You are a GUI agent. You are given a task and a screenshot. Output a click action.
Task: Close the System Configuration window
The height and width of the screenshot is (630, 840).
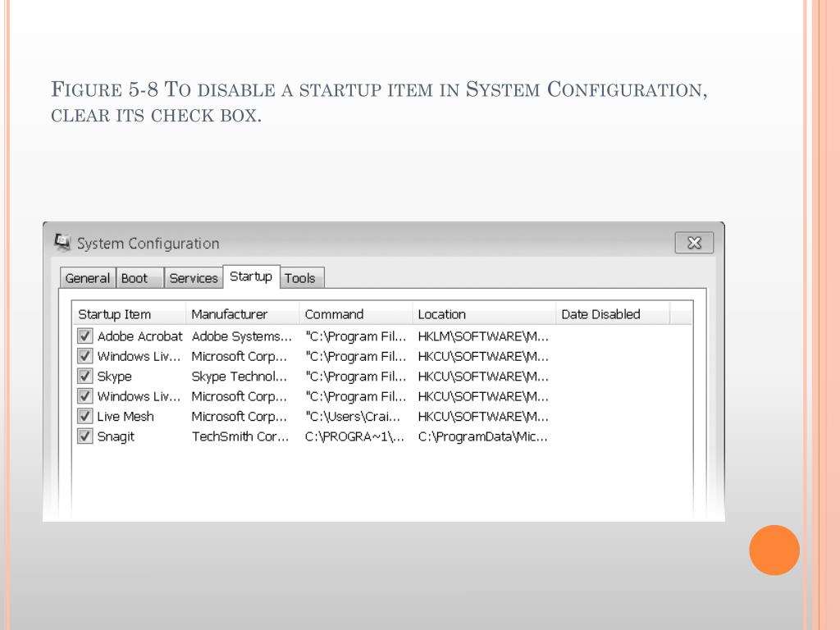[694, 243]
